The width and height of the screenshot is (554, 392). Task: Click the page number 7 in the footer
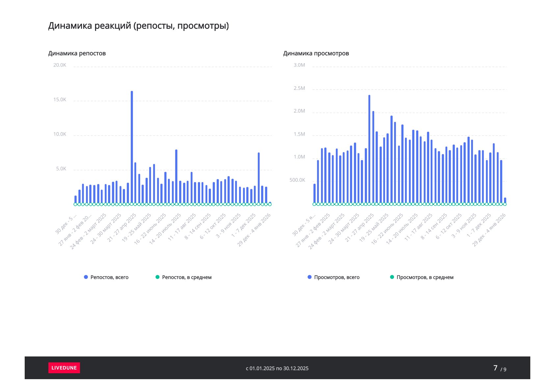pyautogui.click(x=495, y=368)
